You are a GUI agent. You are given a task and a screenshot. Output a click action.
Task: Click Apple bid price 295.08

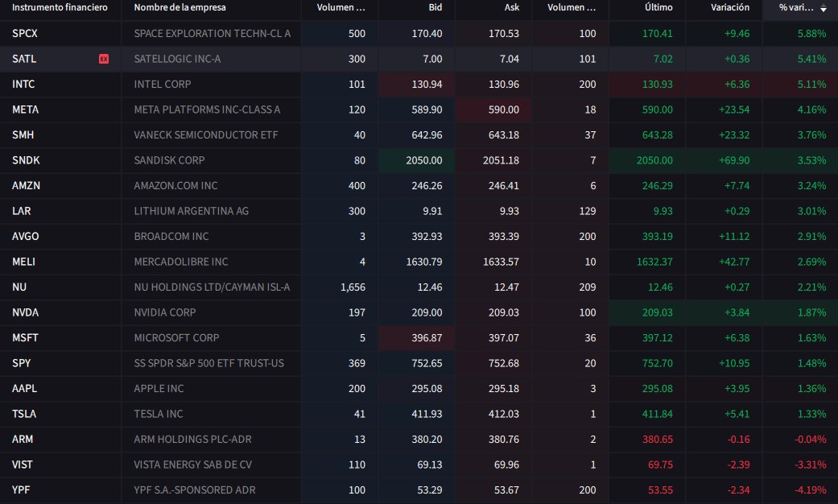[427, 389]
